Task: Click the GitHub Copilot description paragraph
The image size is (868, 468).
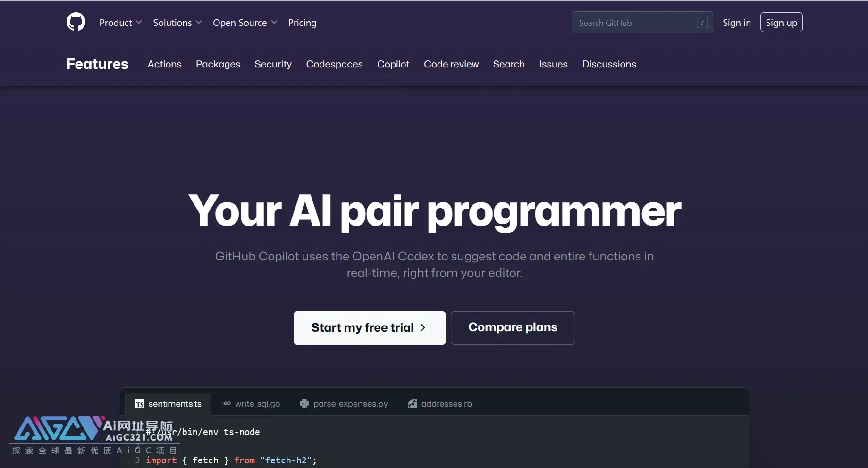Action: click(x=434, y=265)
